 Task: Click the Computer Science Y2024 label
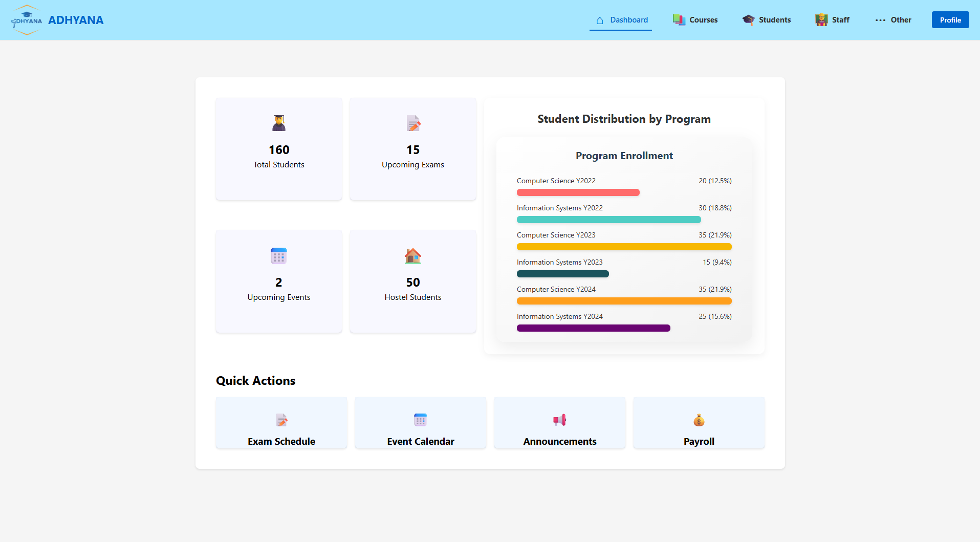(x=556, y=289)
